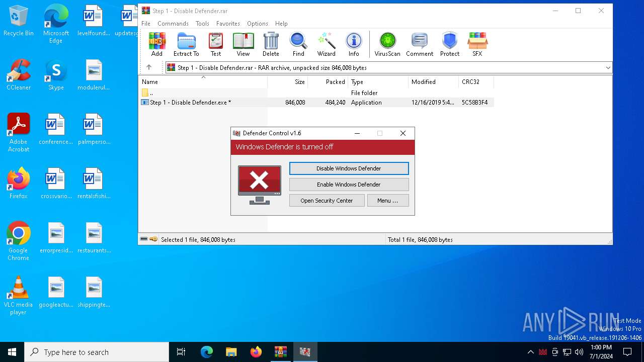Select the palmperso Word document icon
644x362 pixels.
tap(94, 129)
